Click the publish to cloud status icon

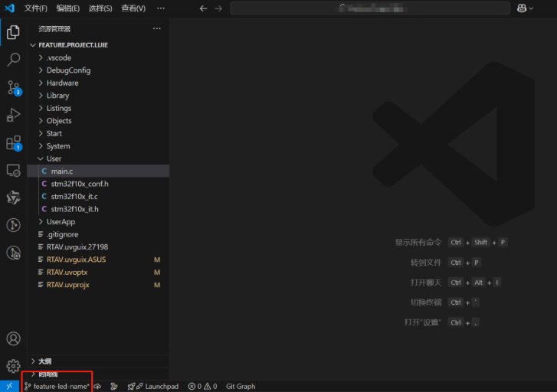(97, 387)
